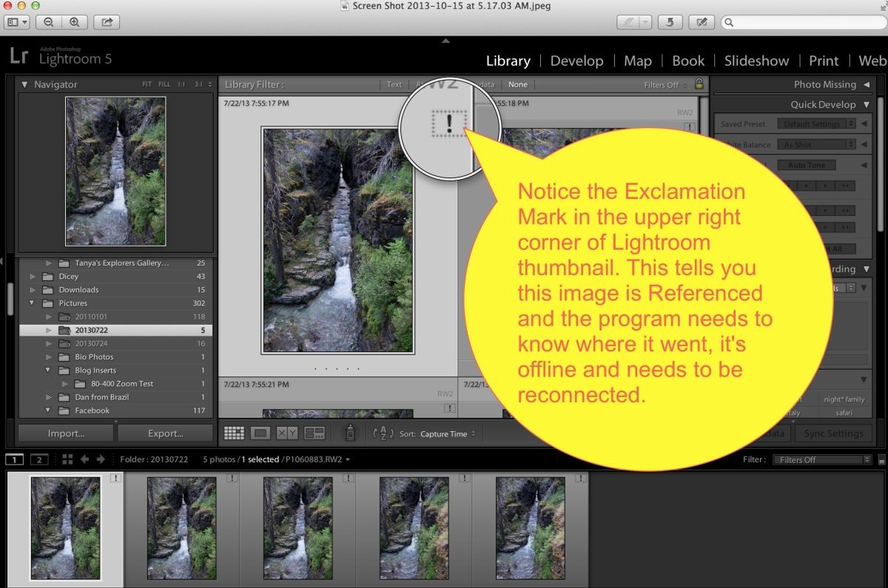Switch to Grid view
888x588 pixels.
click(234, 433)
